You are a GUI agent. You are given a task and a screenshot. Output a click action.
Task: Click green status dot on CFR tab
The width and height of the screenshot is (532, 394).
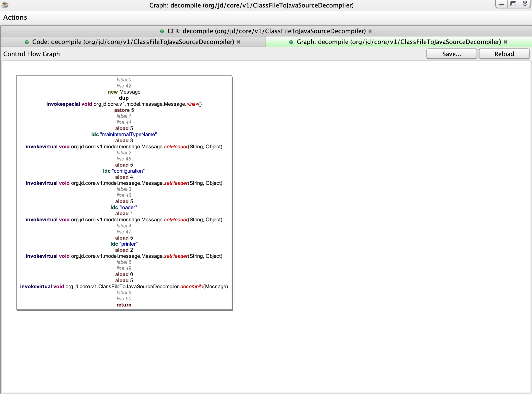(162, 31)
